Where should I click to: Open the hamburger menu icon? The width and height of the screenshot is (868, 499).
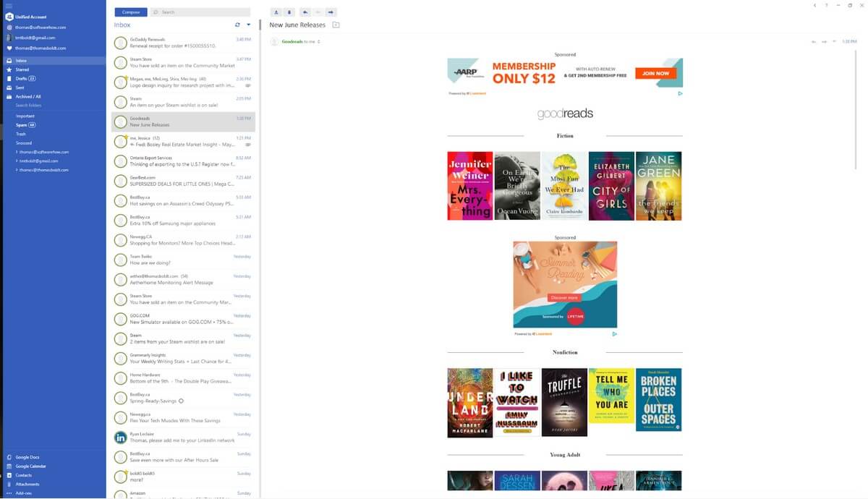(x=9, y=6)
